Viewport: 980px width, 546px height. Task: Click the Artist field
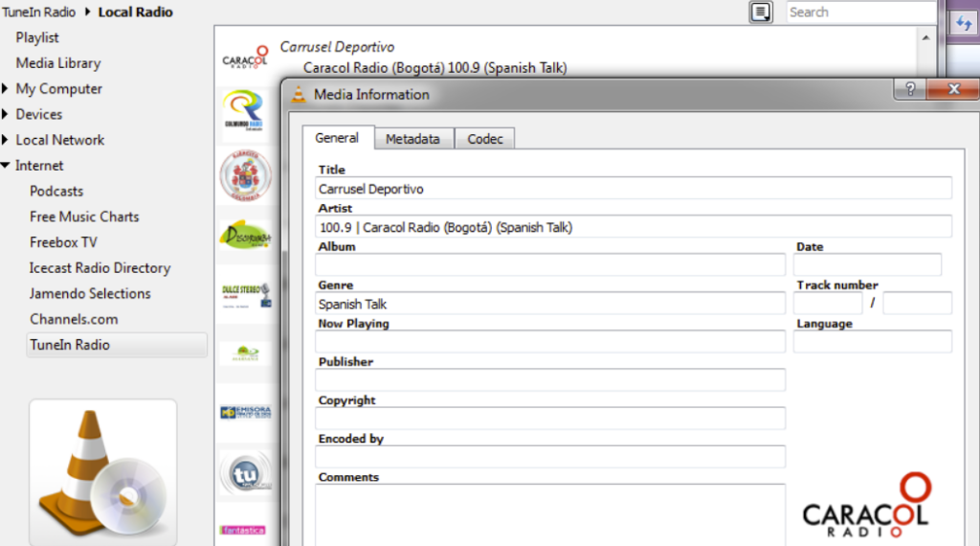(634, 226)
